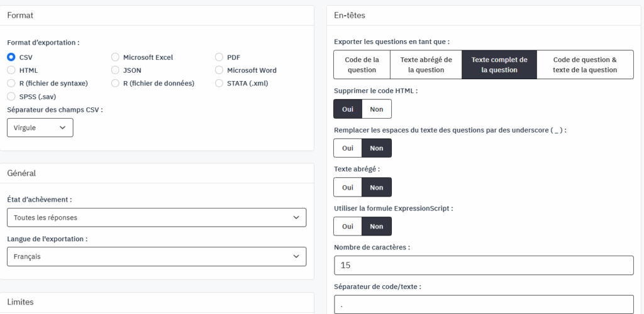Pick the HTML export format option
This screenshot has width=644, height=314.
(x=11, y=70)
